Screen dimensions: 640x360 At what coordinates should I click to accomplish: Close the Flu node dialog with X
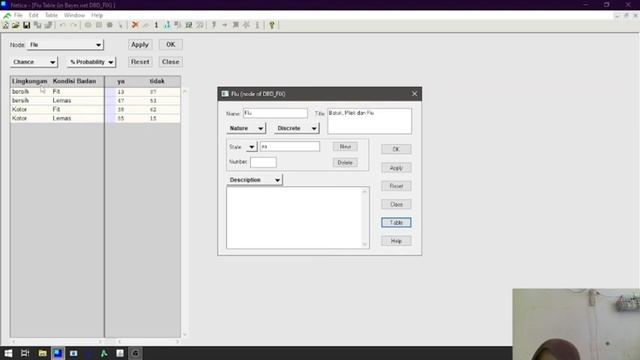[414, 94]
